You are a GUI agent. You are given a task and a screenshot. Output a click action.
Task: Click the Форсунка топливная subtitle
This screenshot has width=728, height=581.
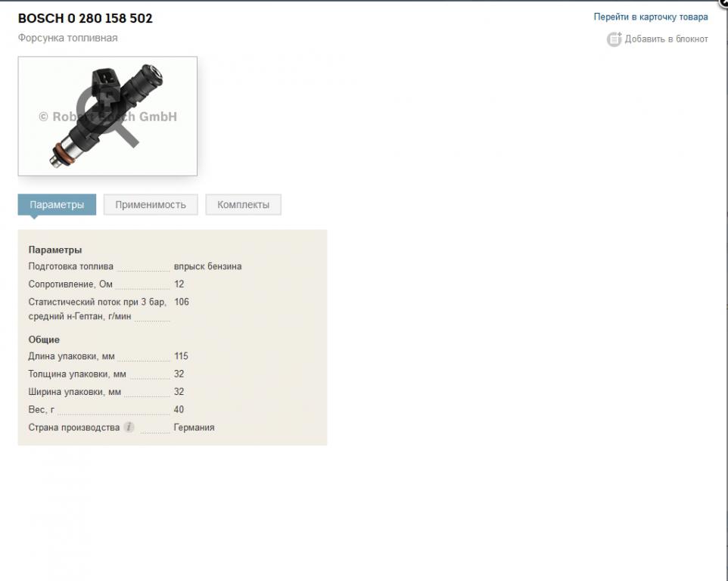(x=67, y=38)
